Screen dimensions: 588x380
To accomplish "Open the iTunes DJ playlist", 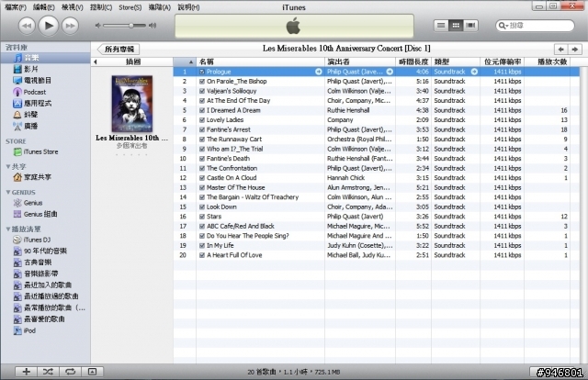I will pos(32,240).
